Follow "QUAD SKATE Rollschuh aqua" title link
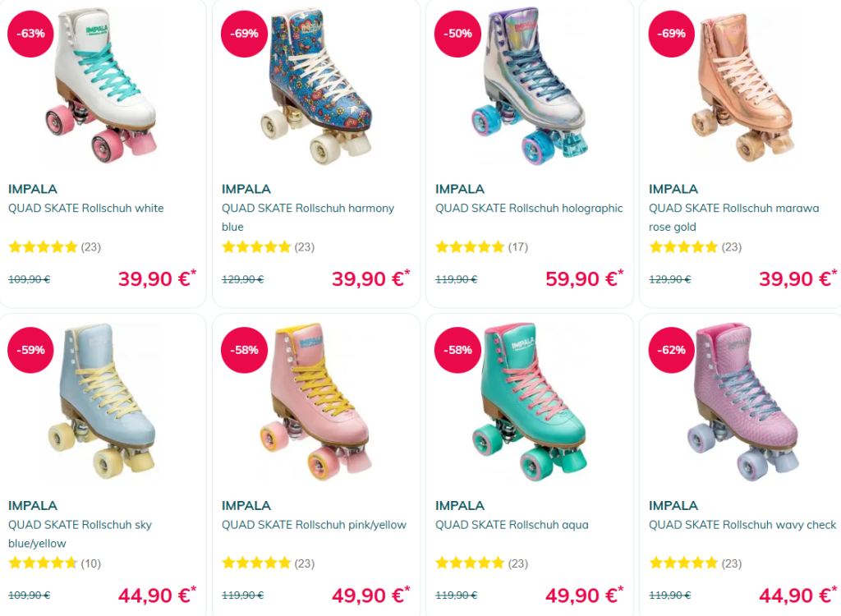Viewport: 841px width, 616px height. (x=512, y=525)
